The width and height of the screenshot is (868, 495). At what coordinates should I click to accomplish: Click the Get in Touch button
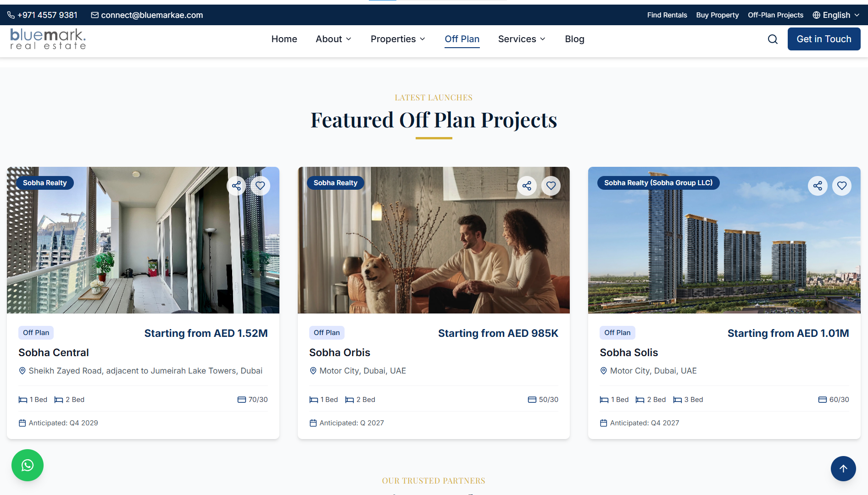point(823,39)
